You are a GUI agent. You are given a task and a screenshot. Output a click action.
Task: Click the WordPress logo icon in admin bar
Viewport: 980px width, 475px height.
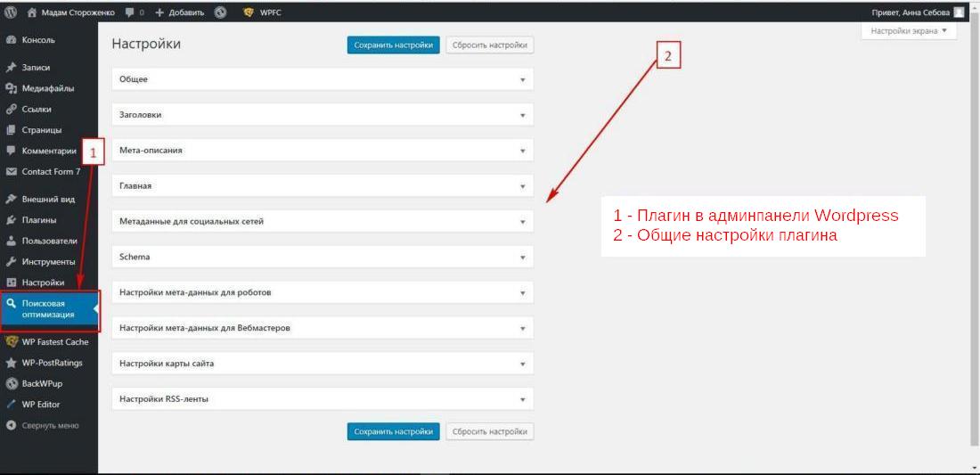point(11,12)
